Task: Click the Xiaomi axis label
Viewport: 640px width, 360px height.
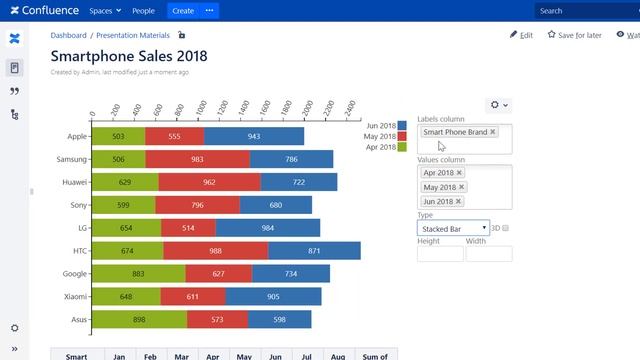Action: tap(75, 296)
